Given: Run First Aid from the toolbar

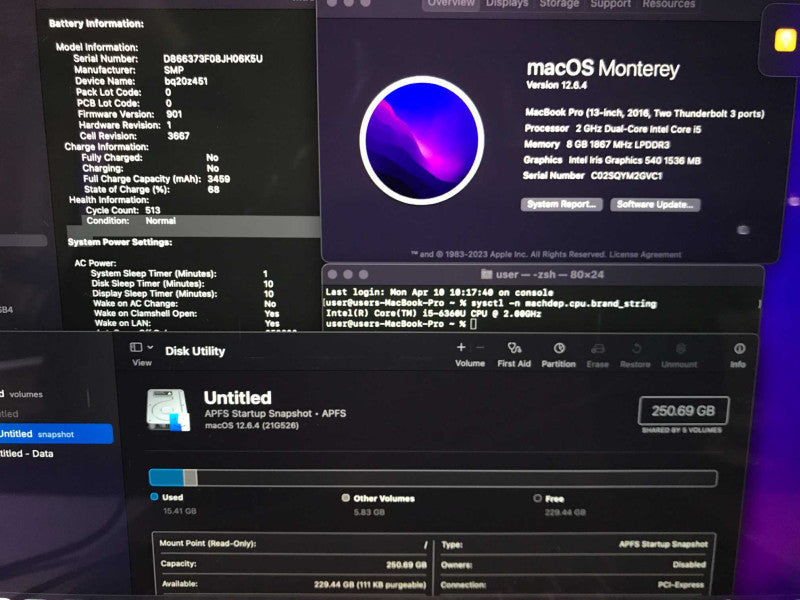Looking at the screenshot, I should click(514, 348).
